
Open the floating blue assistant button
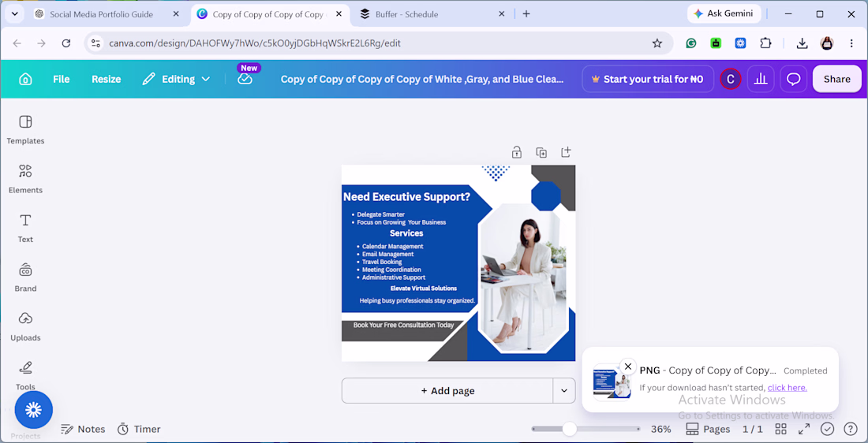click(34, 410)
